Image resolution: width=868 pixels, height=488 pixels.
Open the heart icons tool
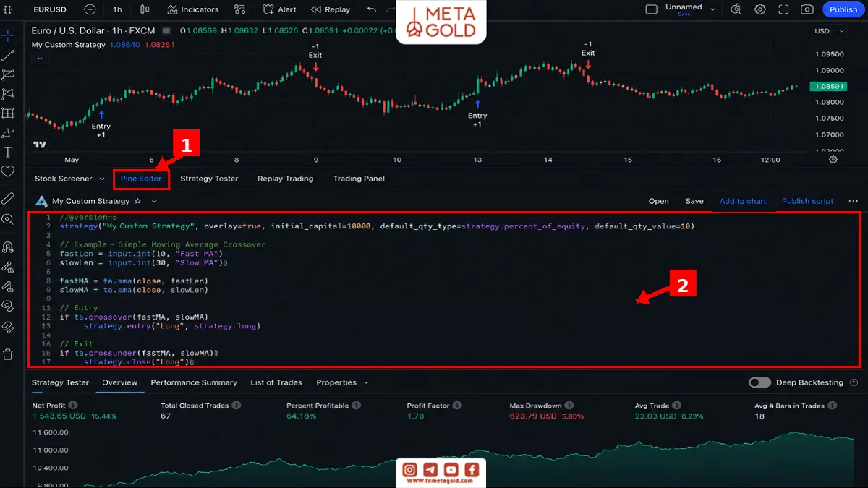click(x=8, y=171)
